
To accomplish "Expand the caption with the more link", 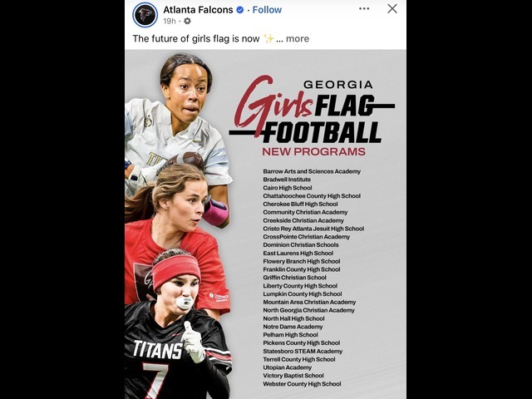I will point(298,39).
